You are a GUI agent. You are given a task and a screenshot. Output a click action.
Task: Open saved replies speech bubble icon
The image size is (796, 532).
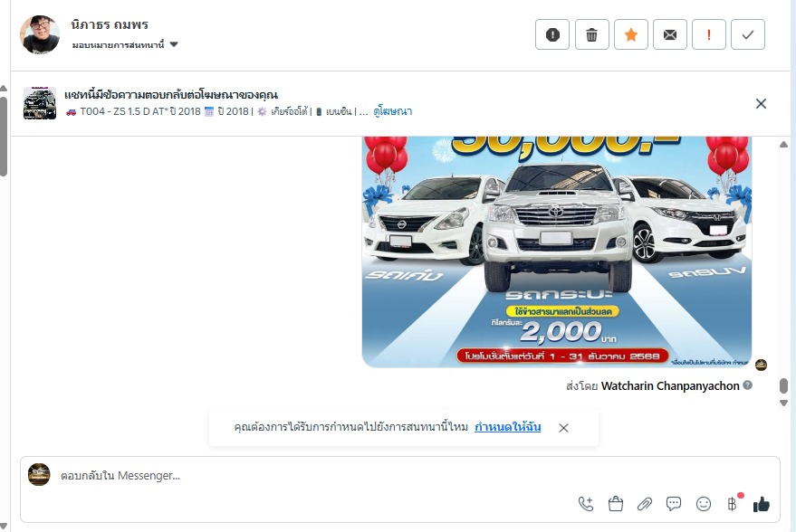pos(674,504)
